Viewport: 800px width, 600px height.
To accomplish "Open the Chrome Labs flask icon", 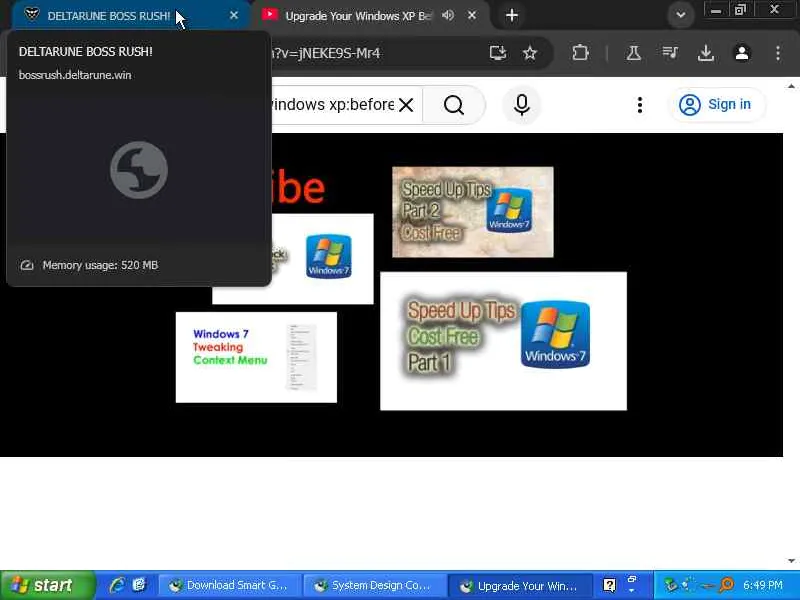I will [634, 53].
